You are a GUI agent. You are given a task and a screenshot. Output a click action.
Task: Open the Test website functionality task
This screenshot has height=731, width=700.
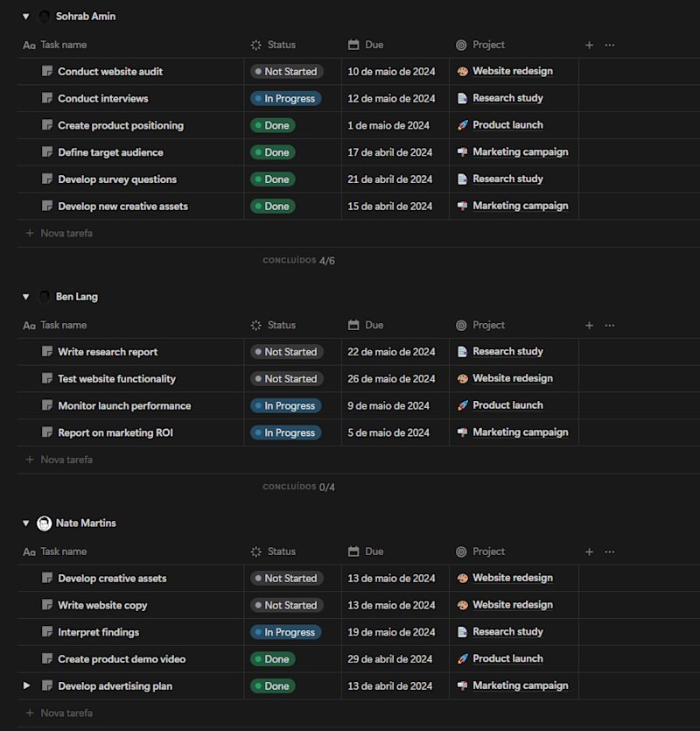(116, 379)
